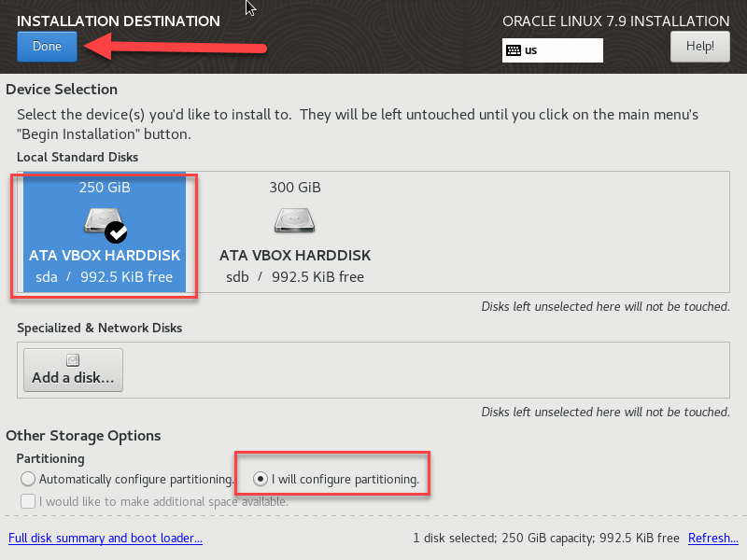The height and width of the screenshot is (560, 747).
Task: Choose 'Automatically configure partitioning' radio button
Action: coord(27,479)
